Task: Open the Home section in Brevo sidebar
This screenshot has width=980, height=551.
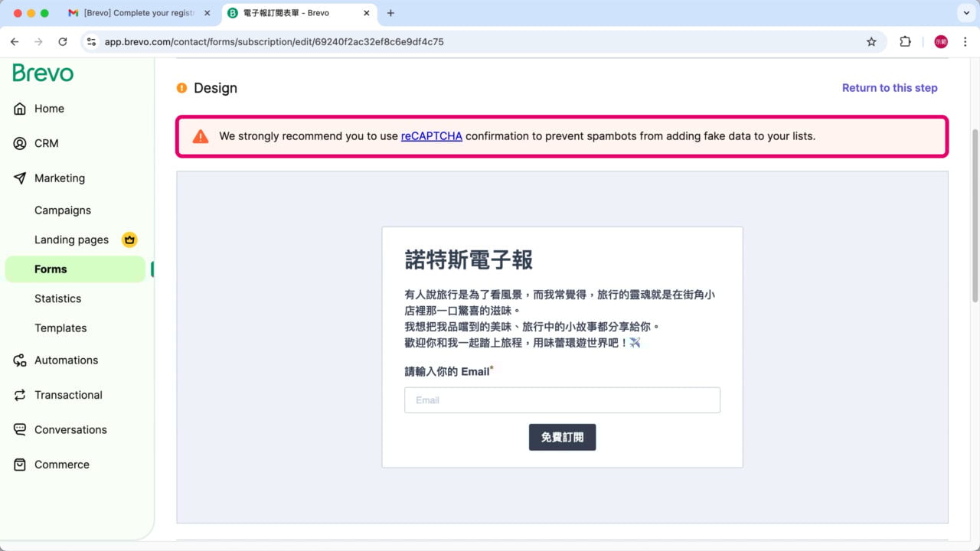Action: coord(49,108)
